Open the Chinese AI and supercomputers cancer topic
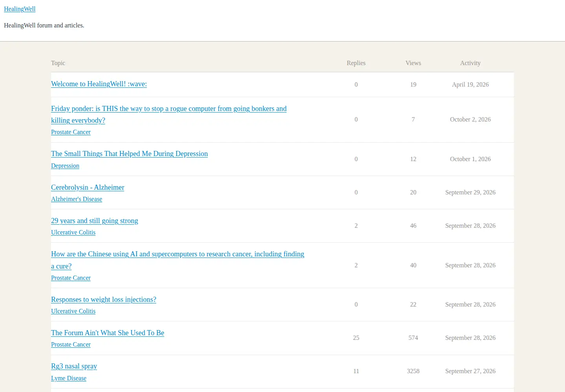565x392 pixels. pos(178,260)
